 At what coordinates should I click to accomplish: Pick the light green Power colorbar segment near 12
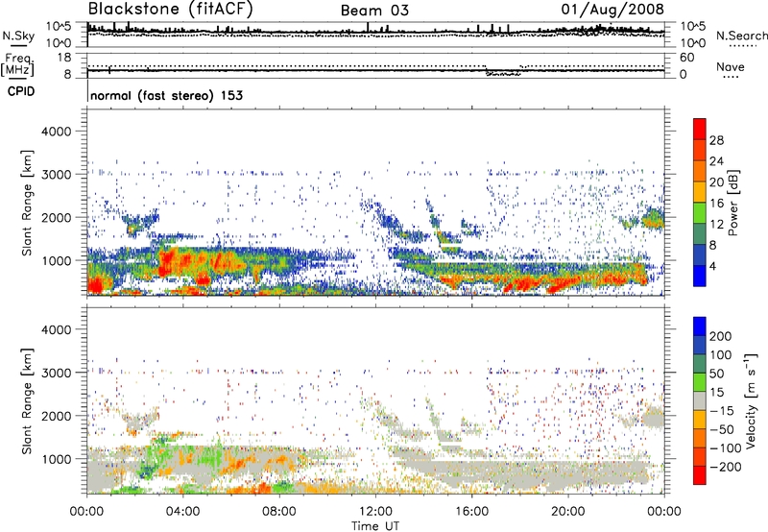(x=700, y=213)
